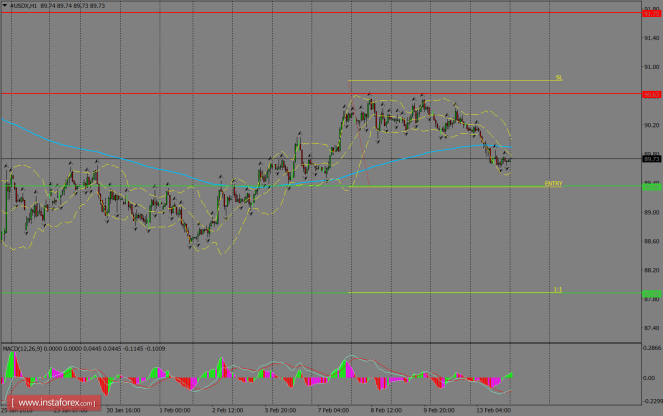Click the ENTRY level label
Image resolution: width=663 pixels, height=416 pixels.
(x=553, y=183)
